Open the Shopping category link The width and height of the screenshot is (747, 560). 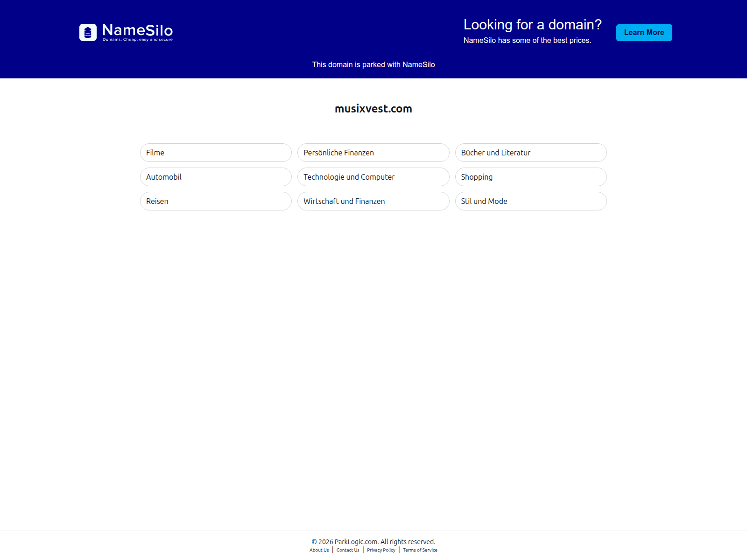pyautogui.click(x=531, y=177)
